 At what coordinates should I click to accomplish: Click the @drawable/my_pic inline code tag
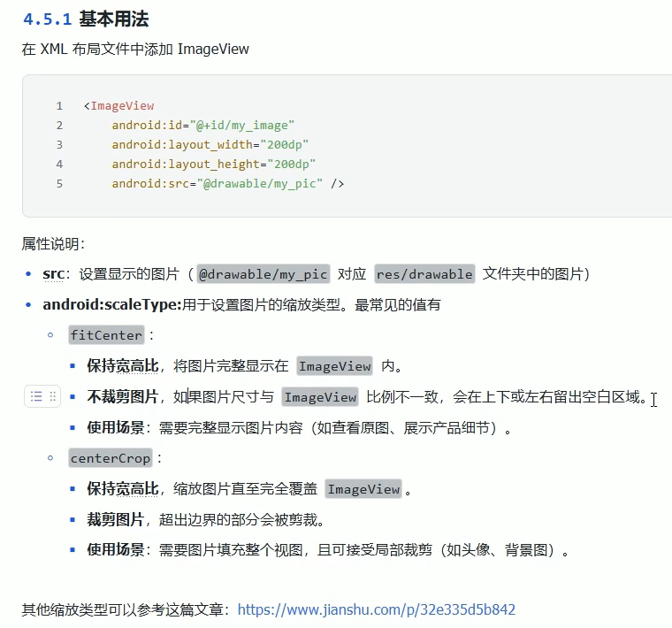263,274
